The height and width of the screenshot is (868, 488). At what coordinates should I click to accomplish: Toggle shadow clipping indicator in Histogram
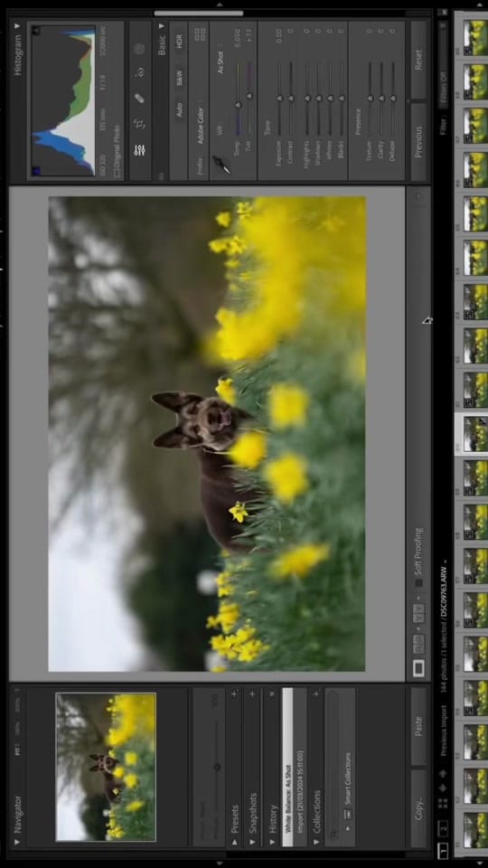click(x=36, y=171)
